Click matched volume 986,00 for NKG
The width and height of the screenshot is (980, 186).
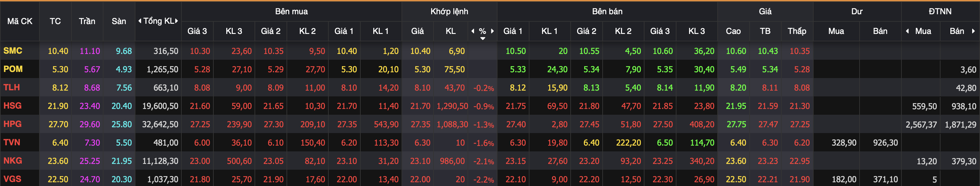coord(452,161)
